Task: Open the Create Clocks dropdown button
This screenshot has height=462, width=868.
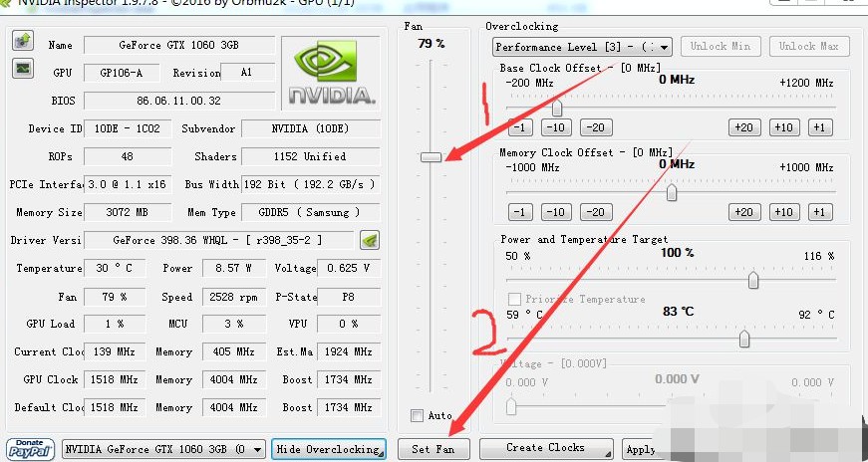Action: [546, 448]
